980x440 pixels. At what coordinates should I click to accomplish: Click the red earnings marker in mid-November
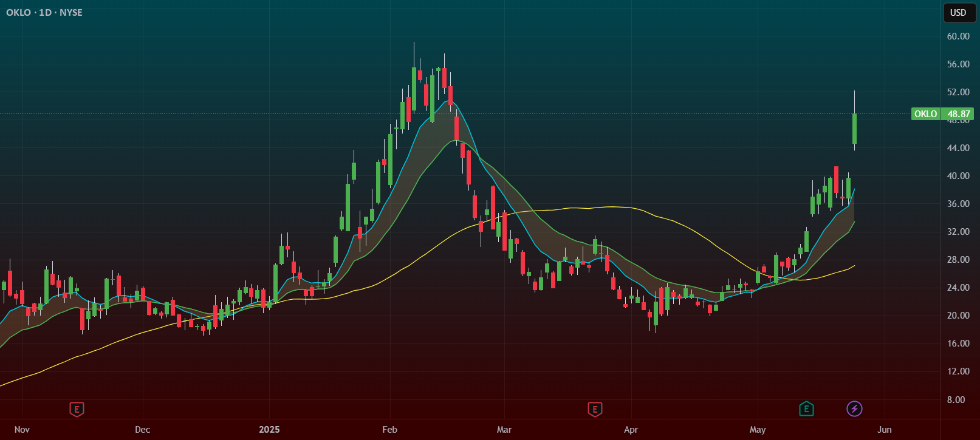pyautogui.click(x=77, y=410)
